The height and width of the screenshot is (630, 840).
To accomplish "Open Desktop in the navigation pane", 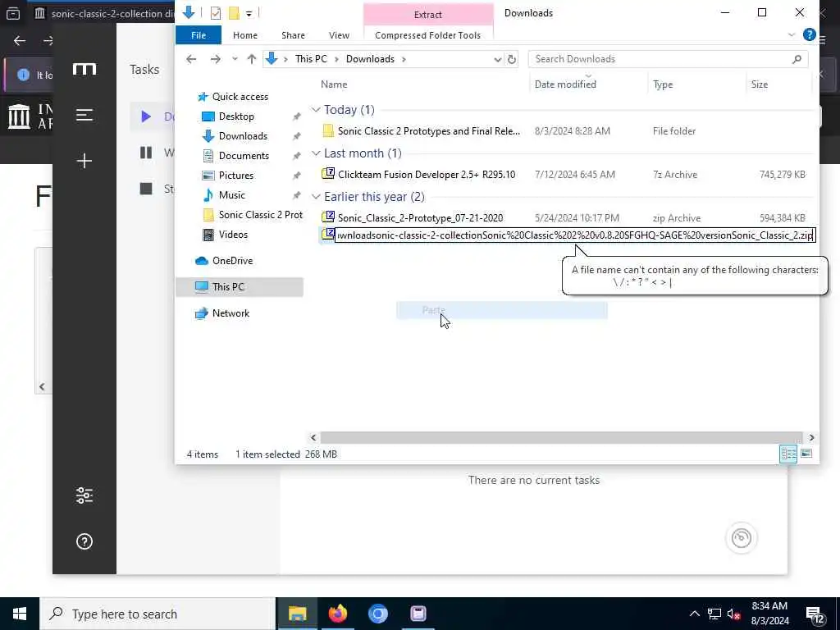I will 236,116.
